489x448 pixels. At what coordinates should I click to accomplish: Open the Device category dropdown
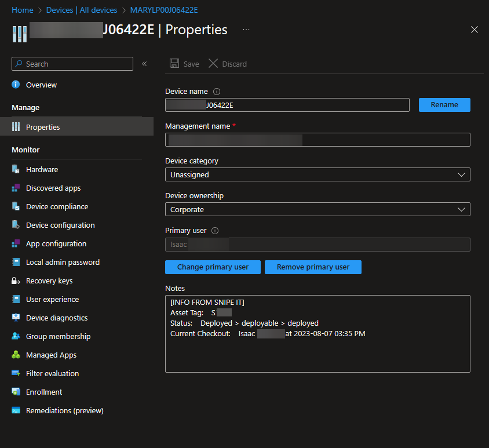point(318,174)
